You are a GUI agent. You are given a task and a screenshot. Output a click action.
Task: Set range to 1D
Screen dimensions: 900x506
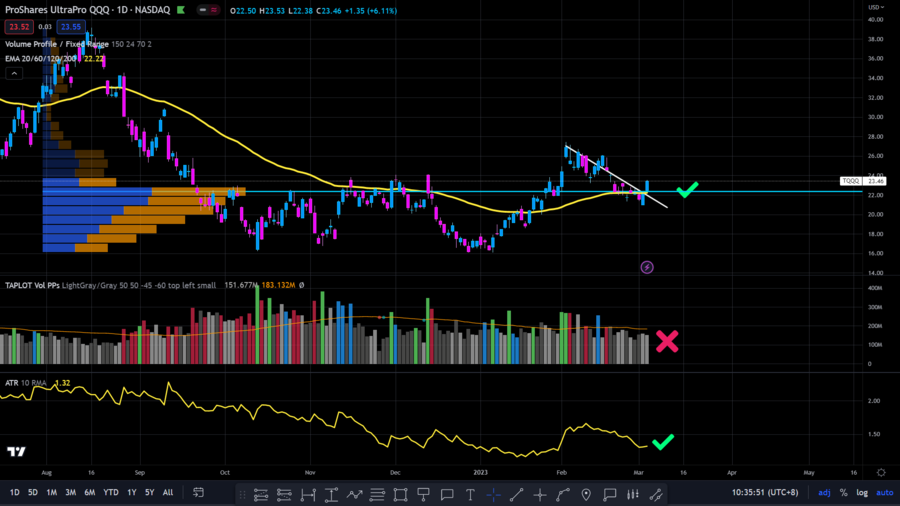(x=14, y=492)
